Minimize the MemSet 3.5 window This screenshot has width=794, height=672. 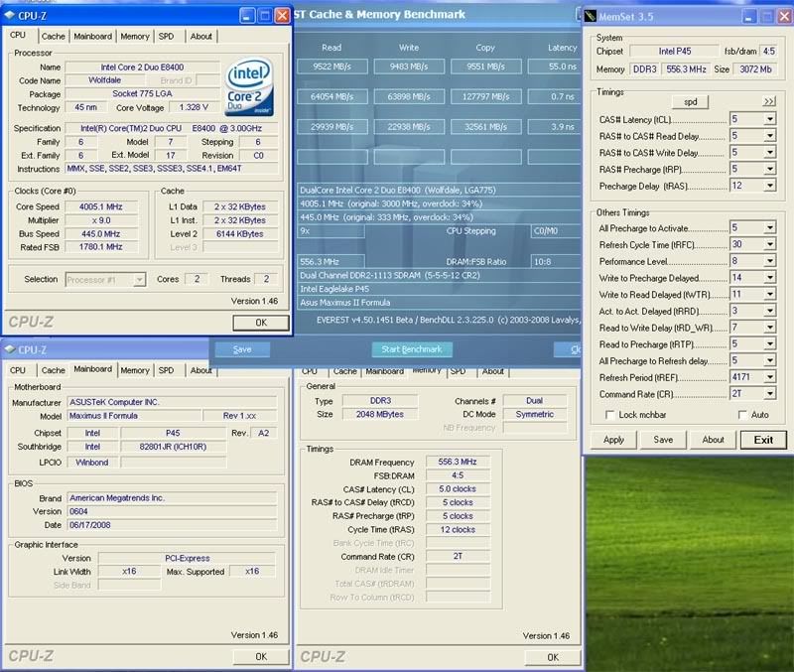coord(750,16)
